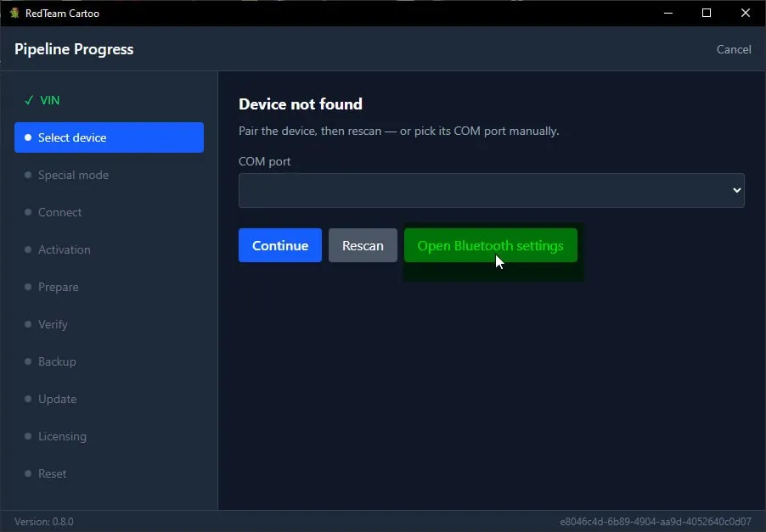Expand the COM port dropdown

pos(492,190)
